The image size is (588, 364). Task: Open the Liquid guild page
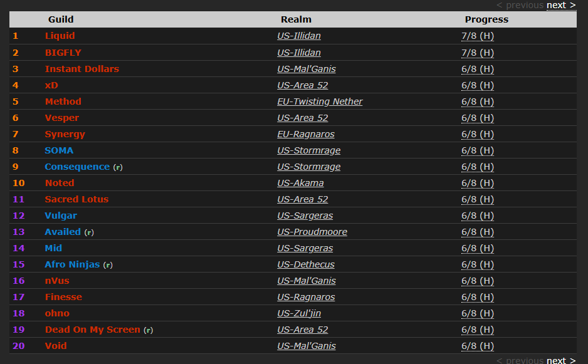coord(60,36)
